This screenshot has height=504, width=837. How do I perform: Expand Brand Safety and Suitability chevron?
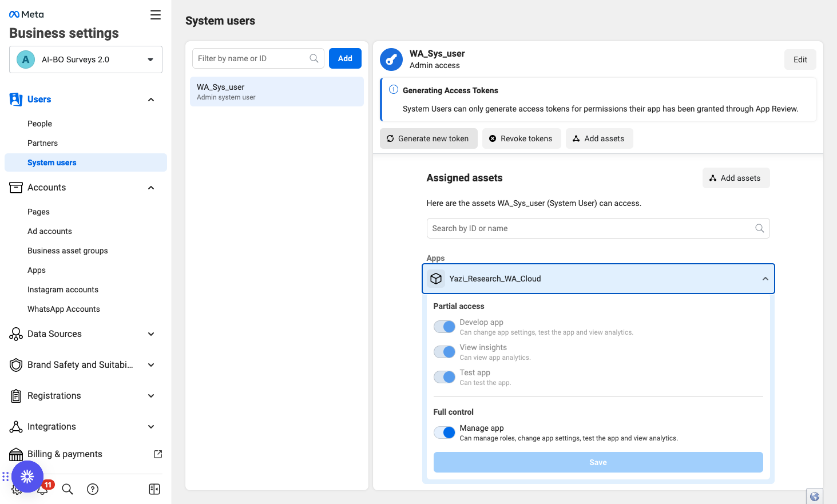151,365
